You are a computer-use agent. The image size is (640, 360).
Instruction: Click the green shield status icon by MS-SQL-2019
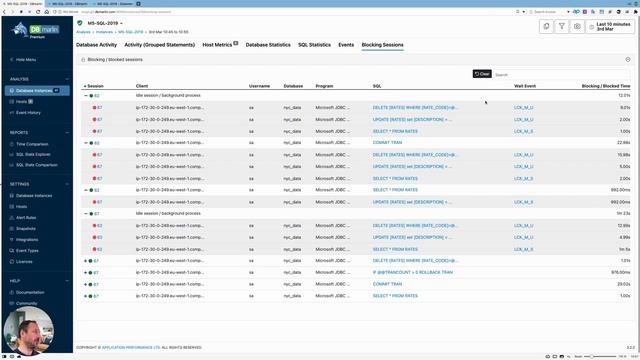tap(80, 23)
